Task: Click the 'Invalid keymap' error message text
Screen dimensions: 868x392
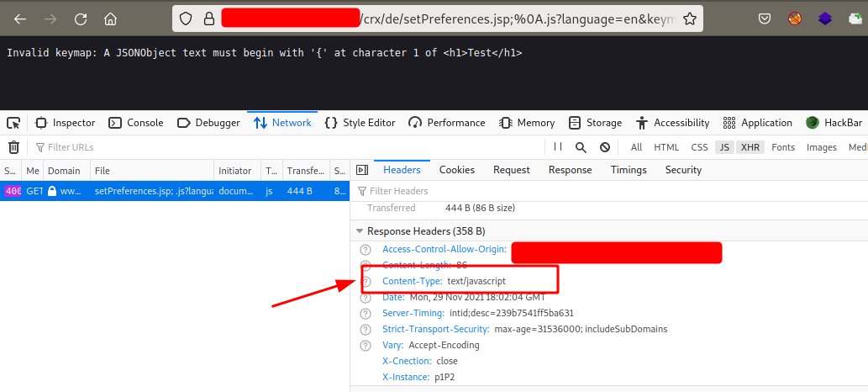Action: [x=265, y=53]
